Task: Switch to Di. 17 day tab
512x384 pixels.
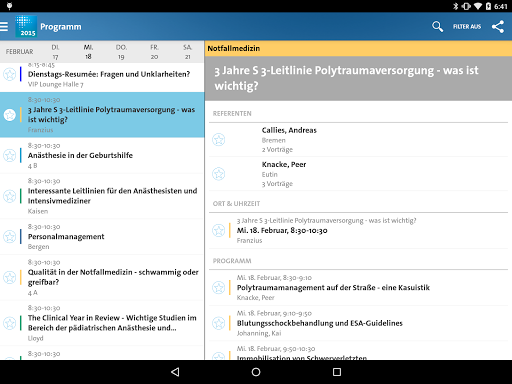Action: pyautogui.click(x=55, y=52)
